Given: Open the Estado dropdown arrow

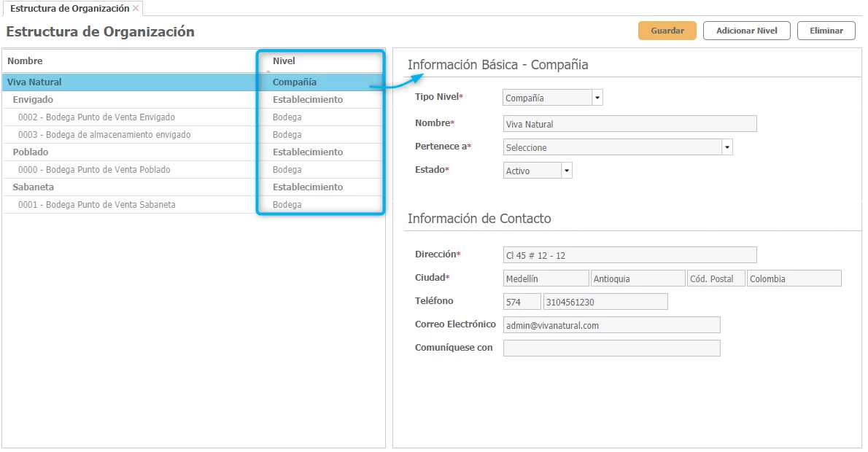Looking at the screenshot, I should (567, 171).
